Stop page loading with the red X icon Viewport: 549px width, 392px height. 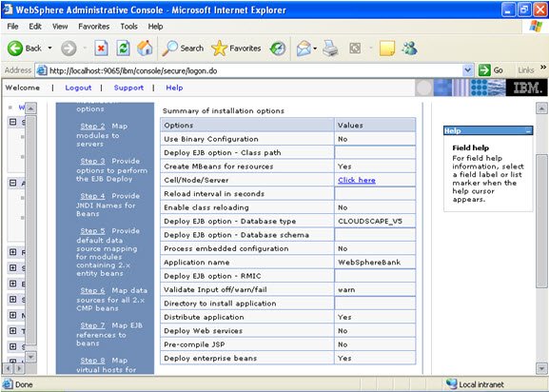tap(101, 49)
